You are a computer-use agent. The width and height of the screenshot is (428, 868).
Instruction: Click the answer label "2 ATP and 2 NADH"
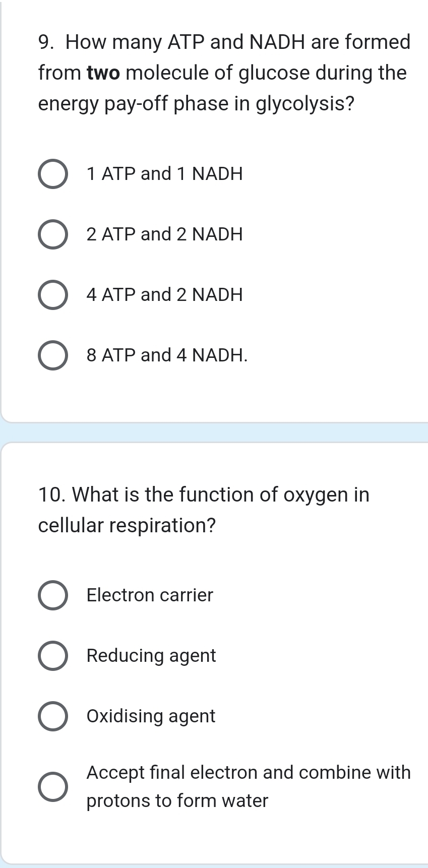[164, 234]
